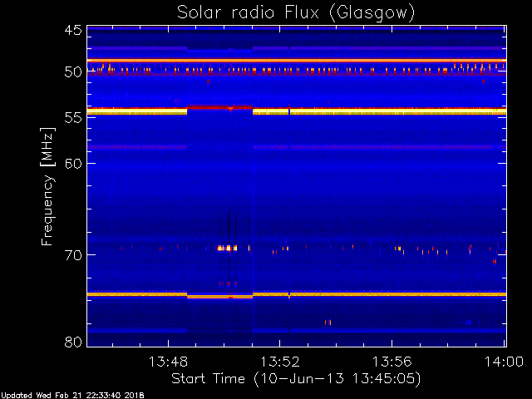Click the 14:00 time tick label

click(504, 362)
